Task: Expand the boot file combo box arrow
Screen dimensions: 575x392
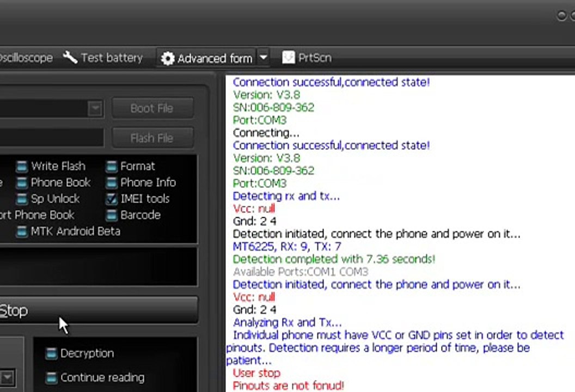Action: coord(95,108)
